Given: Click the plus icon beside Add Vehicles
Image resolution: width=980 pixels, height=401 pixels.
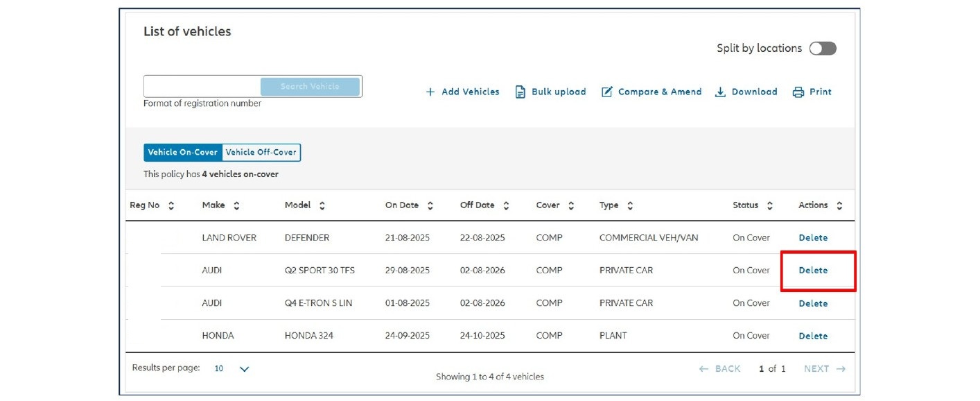Looking at the screenshot, I should click(430, 92).
